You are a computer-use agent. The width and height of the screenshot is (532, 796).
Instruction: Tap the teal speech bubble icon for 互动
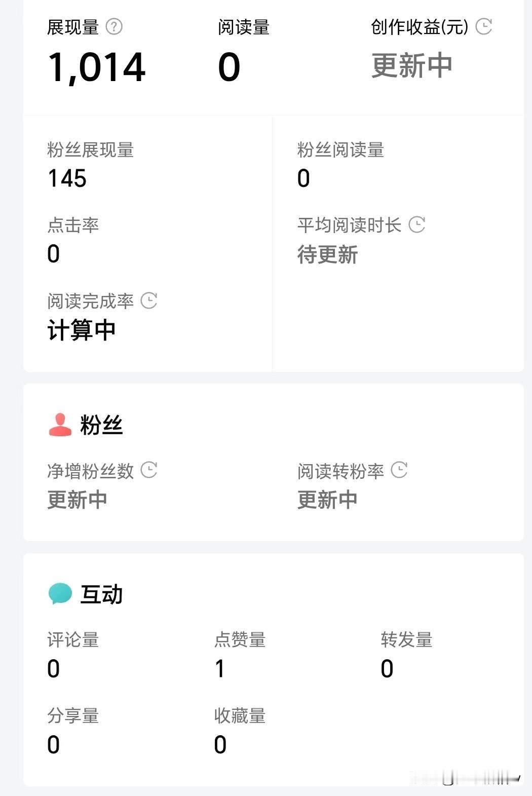coord(60,594)
